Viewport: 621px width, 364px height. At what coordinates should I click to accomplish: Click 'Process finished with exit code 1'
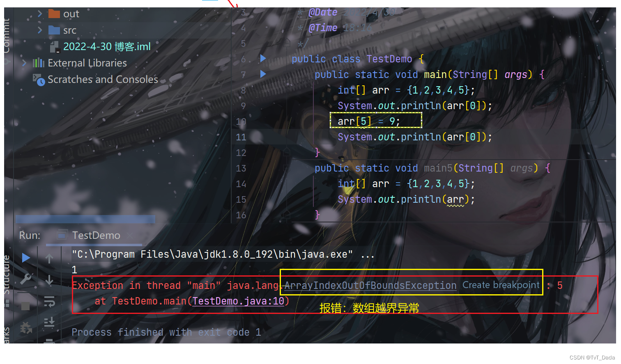point(166,332)
